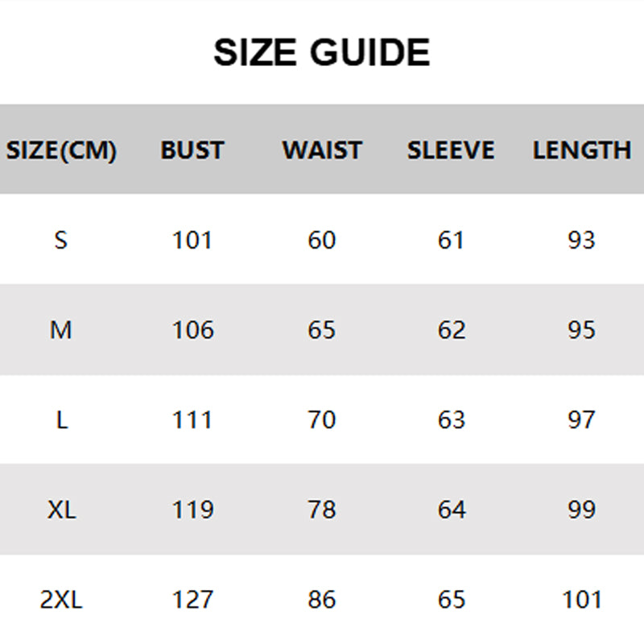Select the SIZE(CM) column header
Image resolution: width=644 pixels, height=644 pixels.
pos(61,151)
